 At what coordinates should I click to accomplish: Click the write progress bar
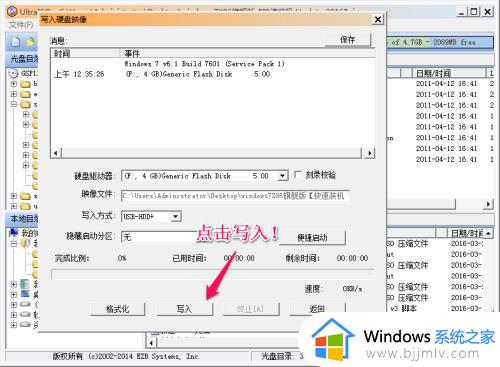point(213,274)
